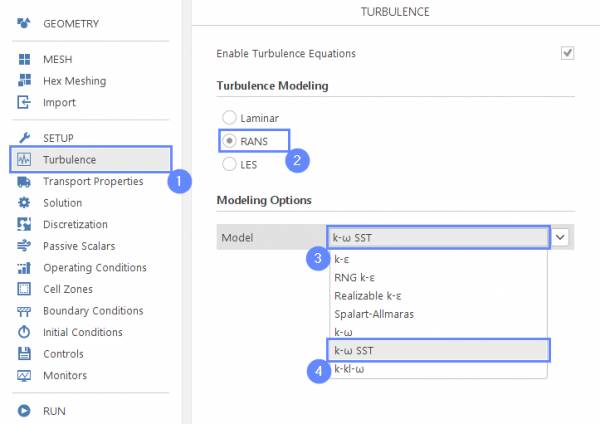Pick Spalart-Allmaras from the model list
Image resolution: width=600 pixels, height=424 pixels.
[374, 313]
